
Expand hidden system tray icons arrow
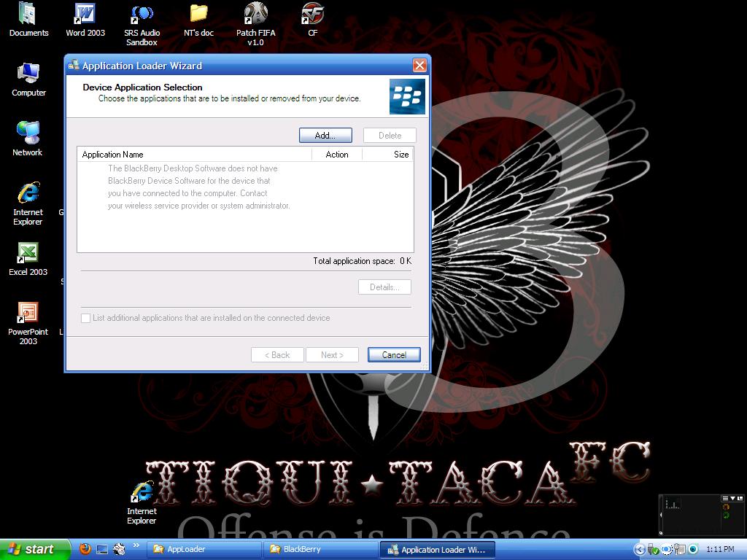(x=640, y=549)
